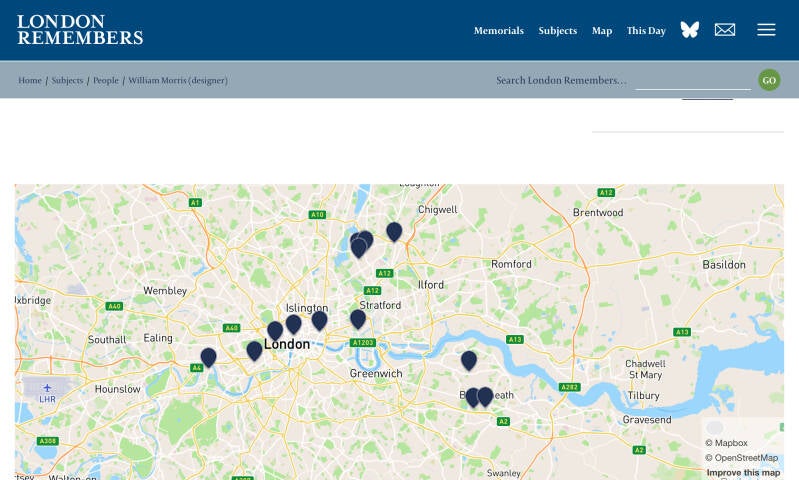Select the left pin at Bexleyheath

click(471, 397)
